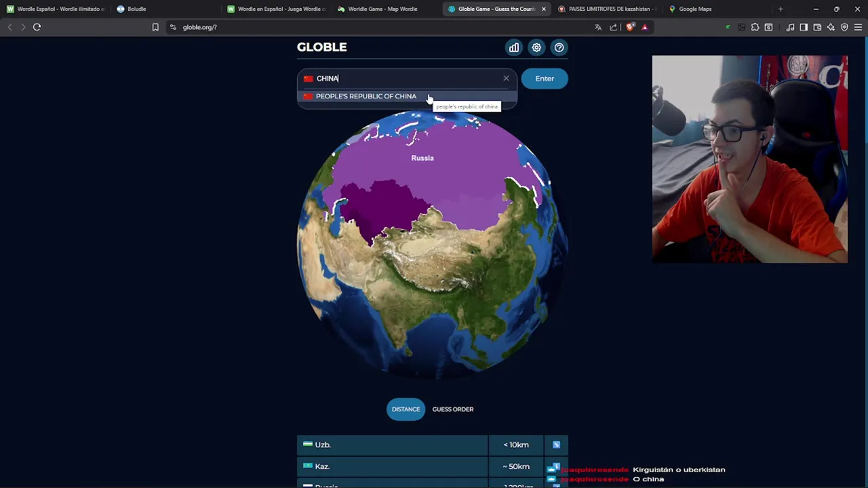This screenshot has height=488, width=868.
Task: Click the China flag in the input field
Action: pyautogui.click(x=309, y=79)
